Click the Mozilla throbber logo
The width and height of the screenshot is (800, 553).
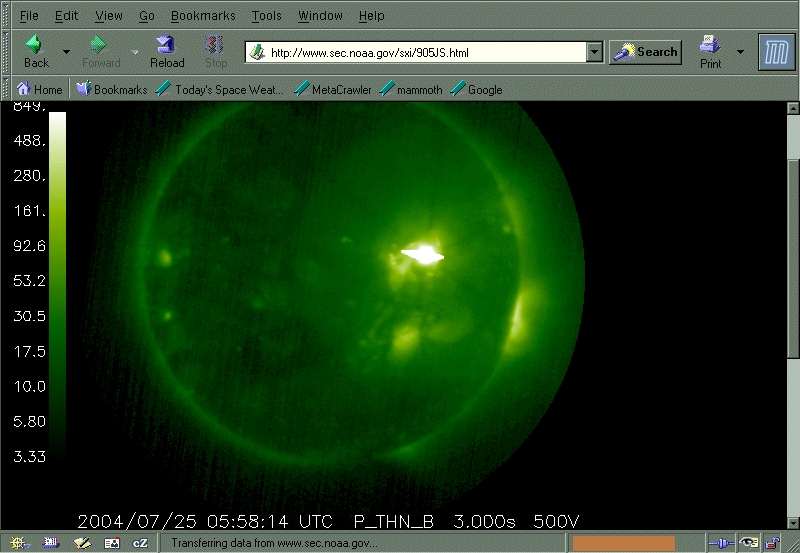(777, 52)
